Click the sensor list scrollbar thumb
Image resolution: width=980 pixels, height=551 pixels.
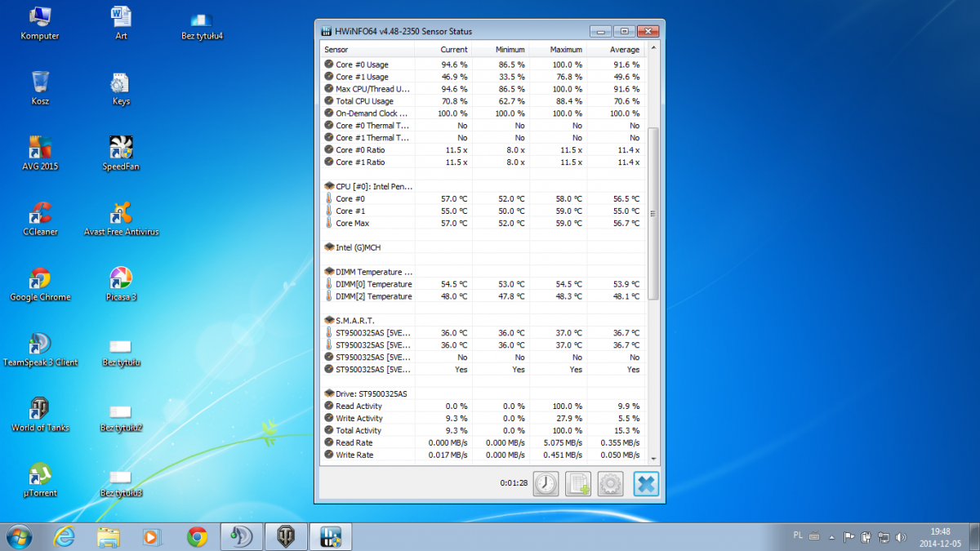tap(653, 214)
